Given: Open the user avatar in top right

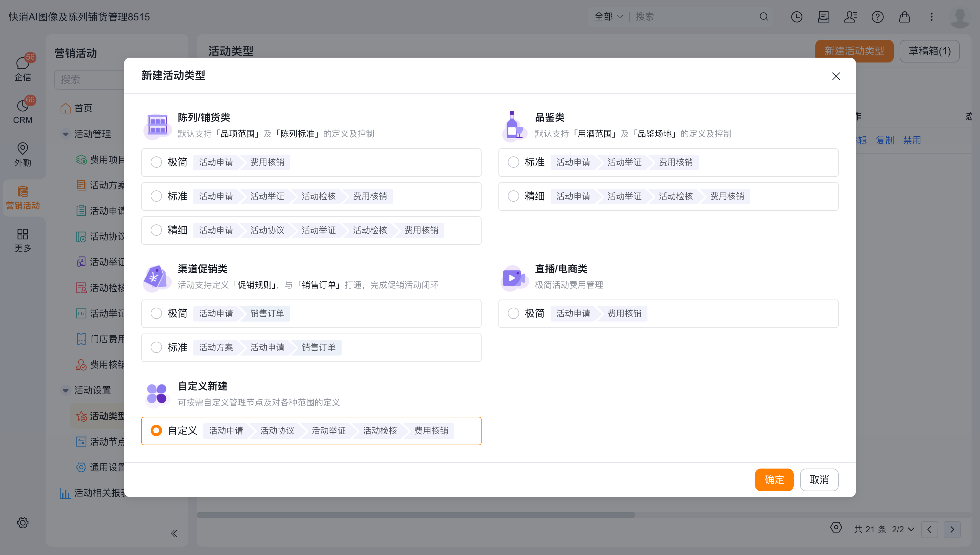Looking at the screenshot, I should [960, 17].
